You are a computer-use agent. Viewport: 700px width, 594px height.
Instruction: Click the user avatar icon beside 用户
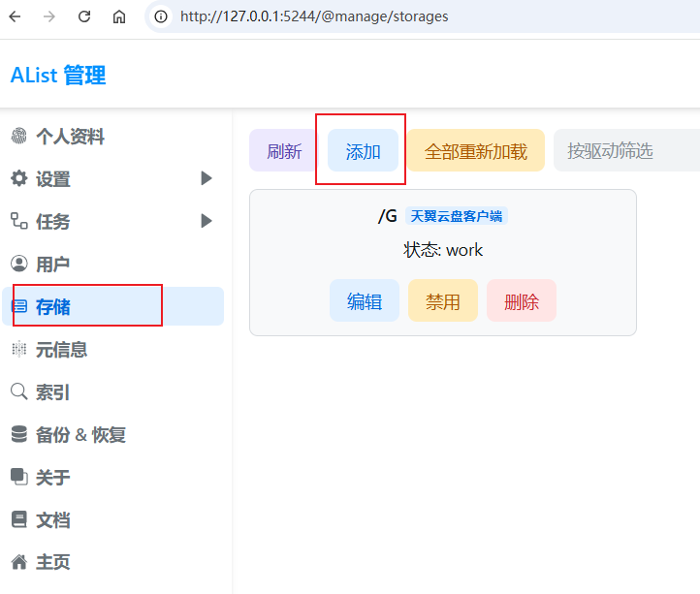pyautogui.click(x=18, y=264)
